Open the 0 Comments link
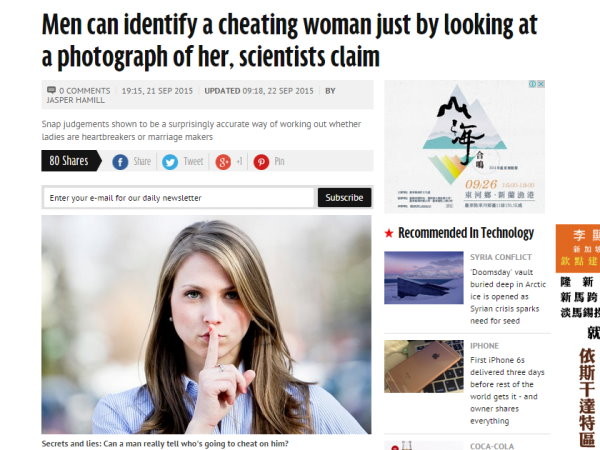This screenshot has height=450, width=600. coord(84,91)
